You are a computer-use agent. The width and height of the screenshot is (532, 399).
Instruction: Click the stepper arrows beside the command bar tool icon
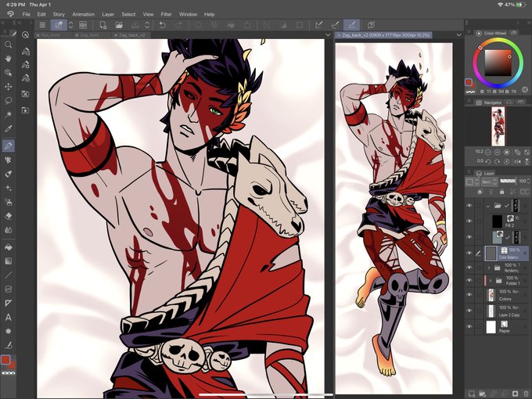pos(71,25)
